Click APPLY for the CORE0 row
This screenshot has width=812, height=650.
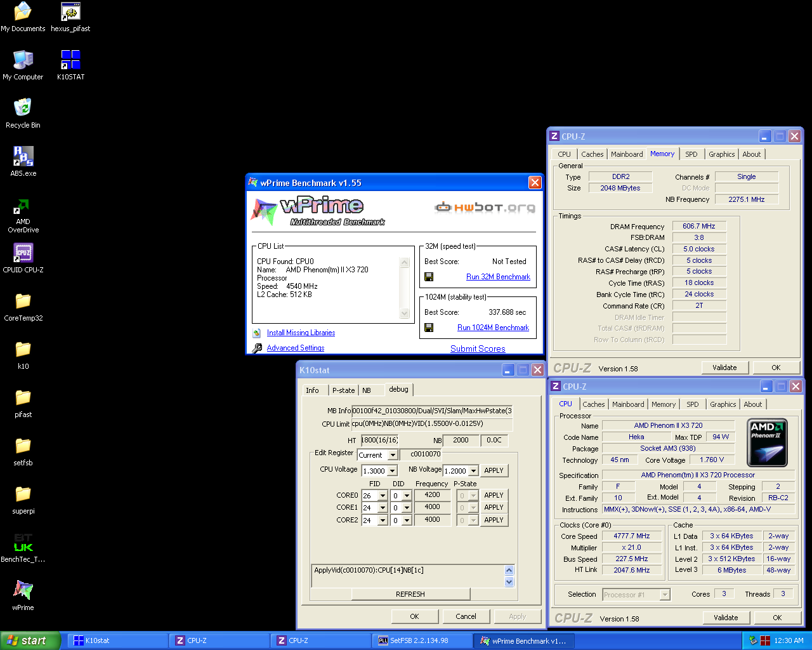click(x=494, y=495)
